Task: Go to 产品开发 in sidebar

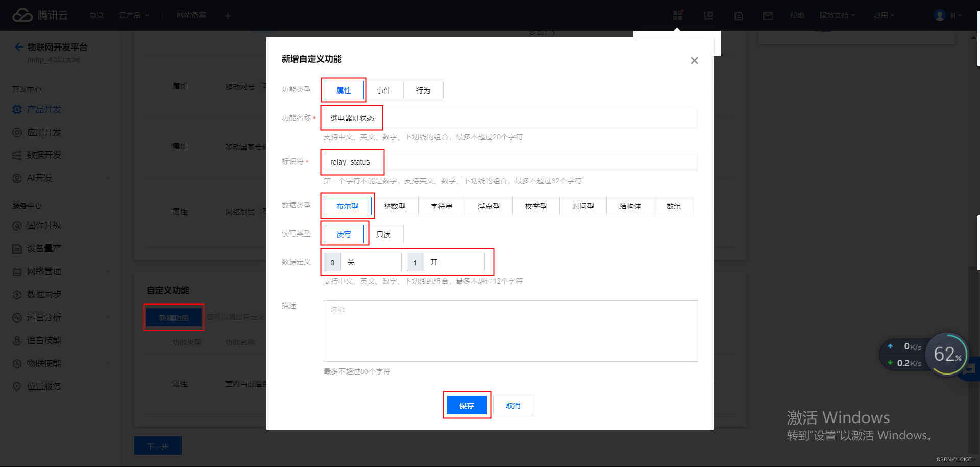Action: (x=44, y=109)
